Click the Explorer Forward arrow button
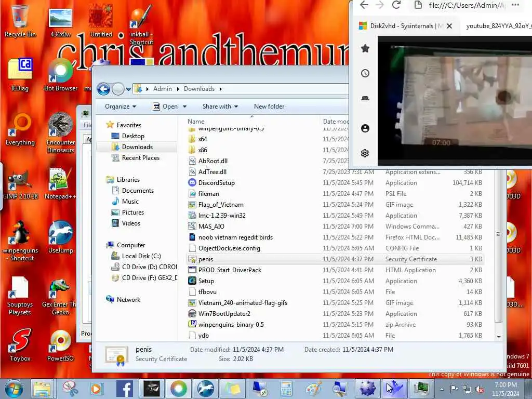This screenshot has height=399, width=532. pos(118,89)
